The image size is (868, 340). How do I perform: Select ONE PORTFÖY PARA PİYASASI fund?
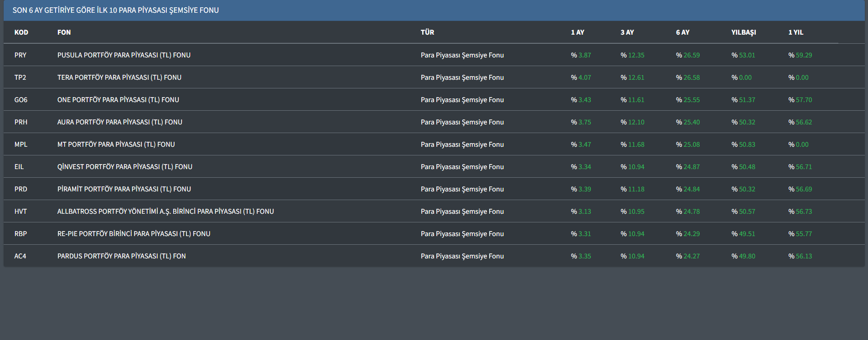click(118, 100)
